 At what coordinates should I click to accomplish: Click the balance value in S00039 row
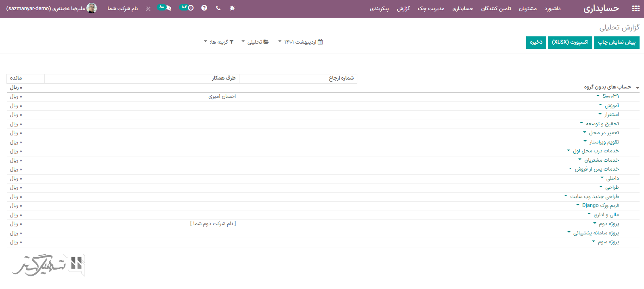pyautogui.click(x=16, y=96)
